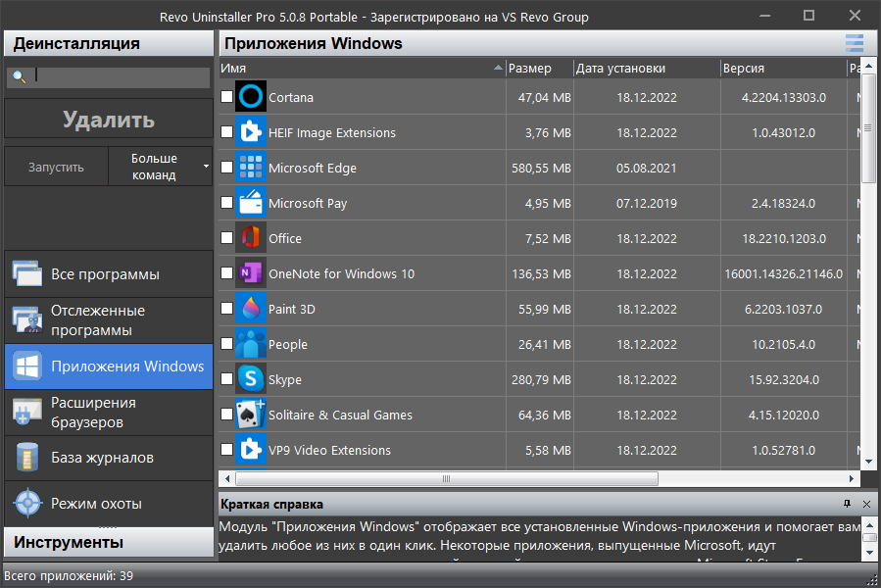This screenshot has width=881, height=588.
Task: Tick the Microsoft Edge checkbox
Action: (226, 167)
